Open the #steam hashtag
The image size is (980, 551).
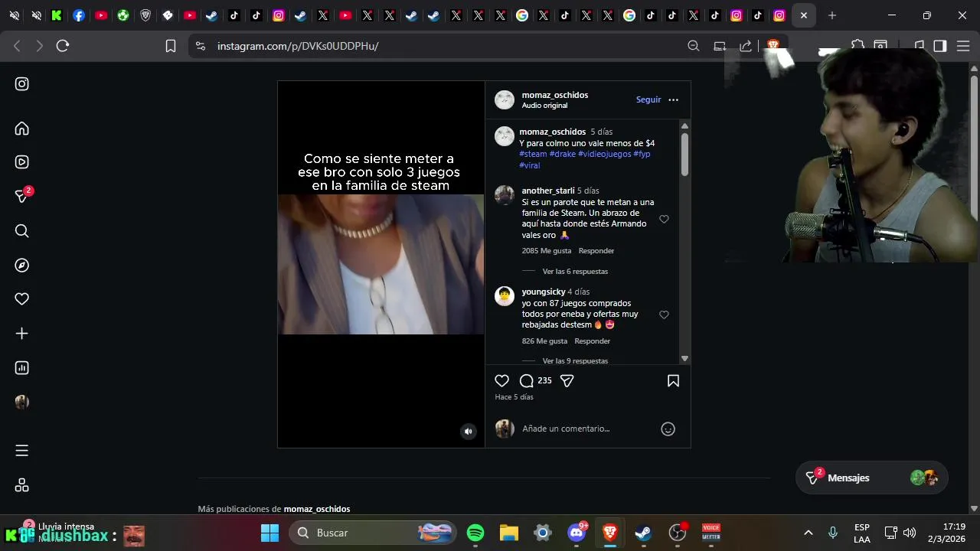tap(533, 154)
